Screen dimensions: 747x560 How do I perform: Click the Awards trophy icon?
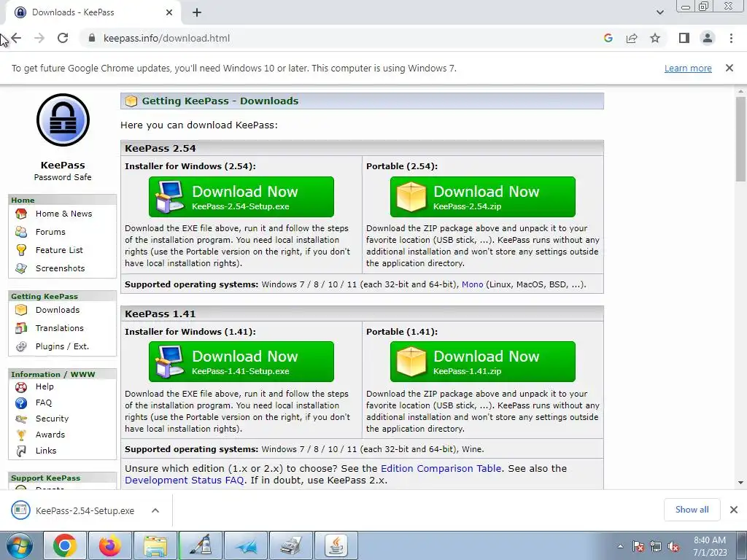pyautogui.click(x=21, y=435)
